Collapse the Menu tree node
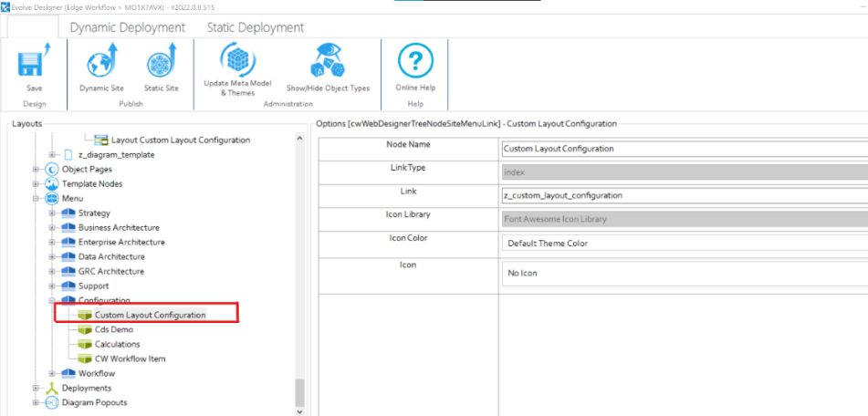 (x=37, y=199)
